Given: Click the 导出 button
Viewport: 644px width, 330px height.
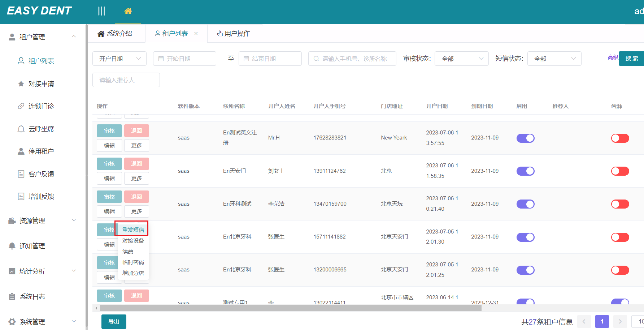Looking at the screenshot, I should point(114,321).
